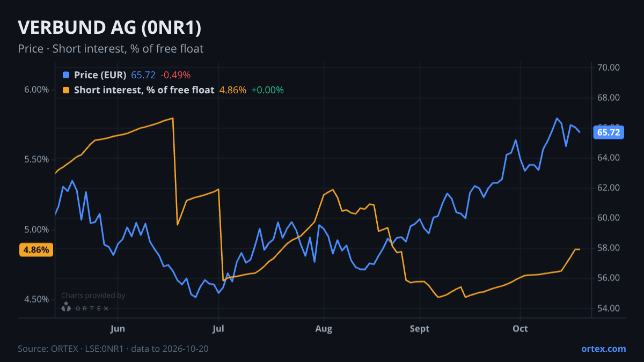Click the -0.49% price change value
This screenshot has width=644, height=362.
[x=175, y=75]
